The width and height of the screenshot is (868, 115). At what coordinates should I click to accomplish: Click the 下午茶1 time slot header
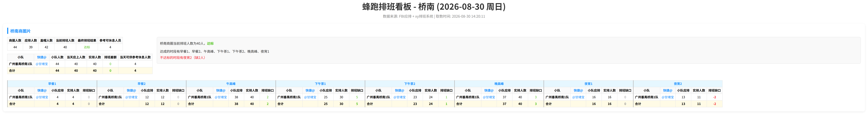(x=320, y=84)
